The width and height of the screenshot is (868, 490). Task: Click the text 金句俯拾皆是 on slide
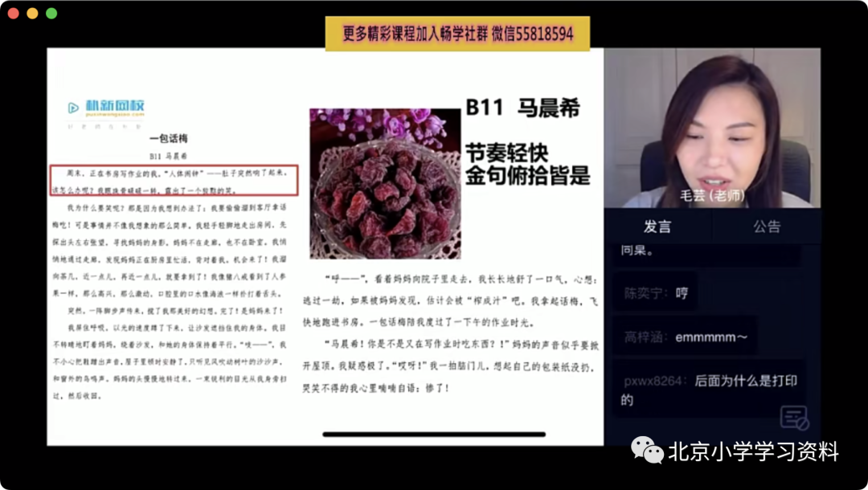(x=527, y=175)
